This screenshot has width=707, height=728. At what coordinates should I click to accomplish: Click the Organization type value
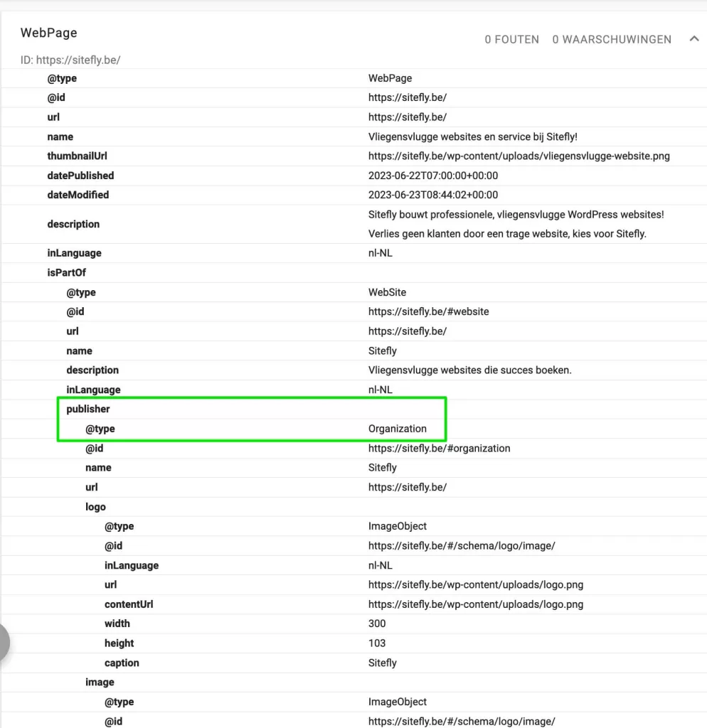397,429
